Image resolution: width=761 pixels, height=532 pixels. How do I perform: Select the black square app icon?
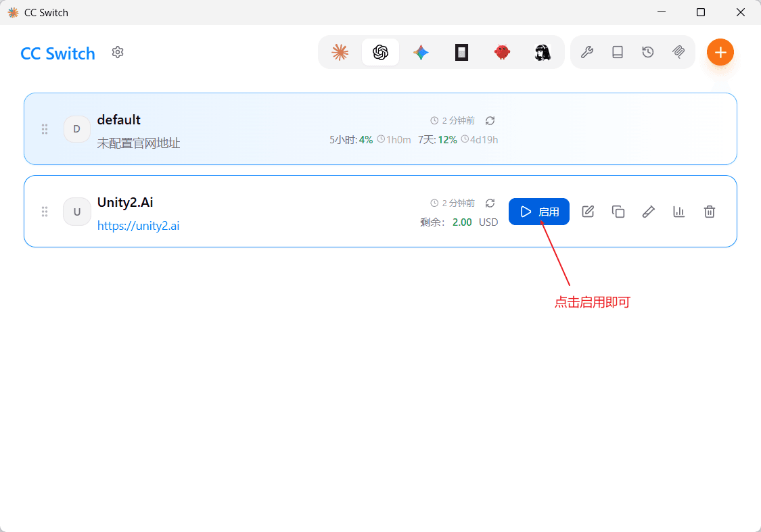[461, 52]
